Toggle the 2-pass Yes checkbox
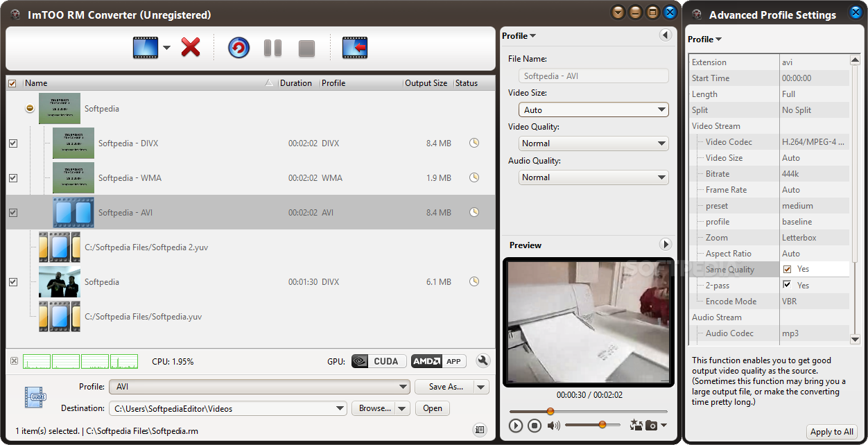Viewport: 868px width, 445px height. 788,285
